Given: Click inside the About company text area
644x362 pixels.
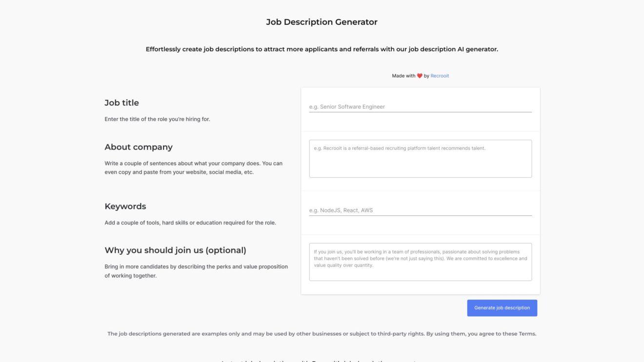Looking at the screenshot, I should 420,158.
